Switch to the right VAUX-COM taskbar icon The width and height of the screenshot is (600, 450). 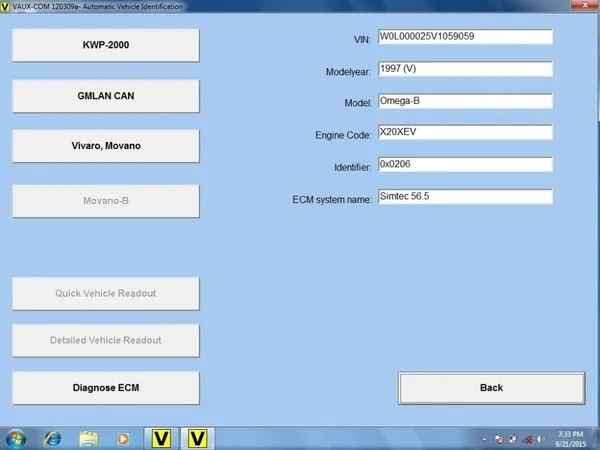(x=199, y=437)
